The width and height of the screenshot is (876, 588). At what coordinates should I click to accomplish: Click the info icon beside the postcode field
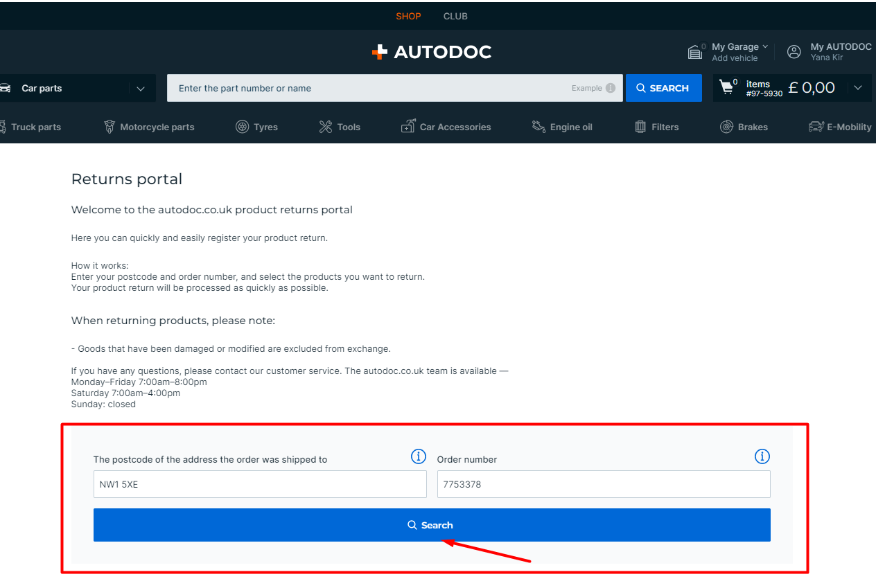point(418,456)
